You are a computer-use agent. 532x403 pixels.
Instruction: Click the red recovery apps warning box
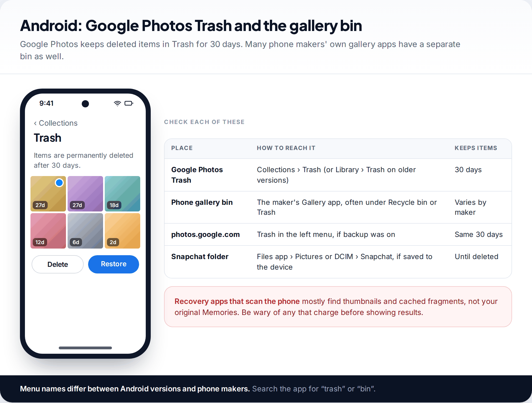click(x=338, y=307)
